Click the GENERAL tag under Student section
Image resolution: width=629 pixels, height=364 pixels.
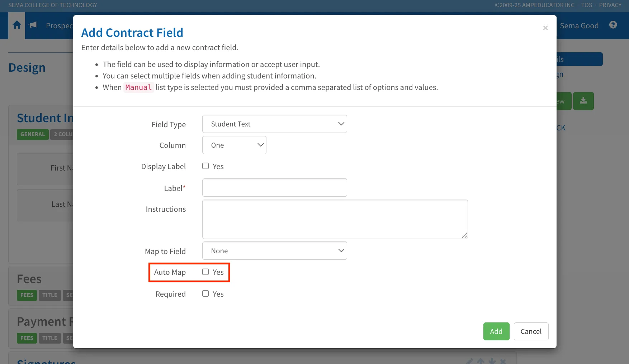tap(33, 134)
